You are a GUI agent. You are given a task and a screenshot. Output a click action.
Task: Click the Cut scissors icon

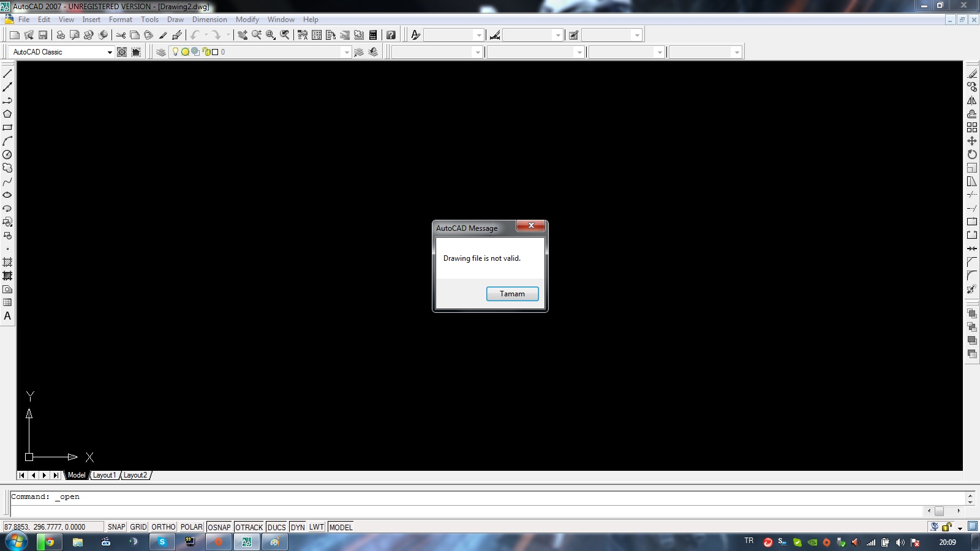[x=121, y=35]
